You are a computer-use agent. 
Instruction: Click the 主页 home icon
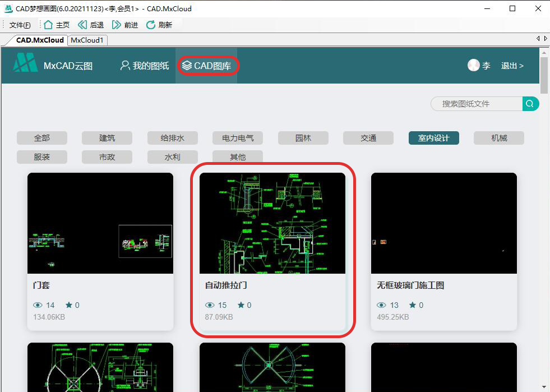point(48,25)
